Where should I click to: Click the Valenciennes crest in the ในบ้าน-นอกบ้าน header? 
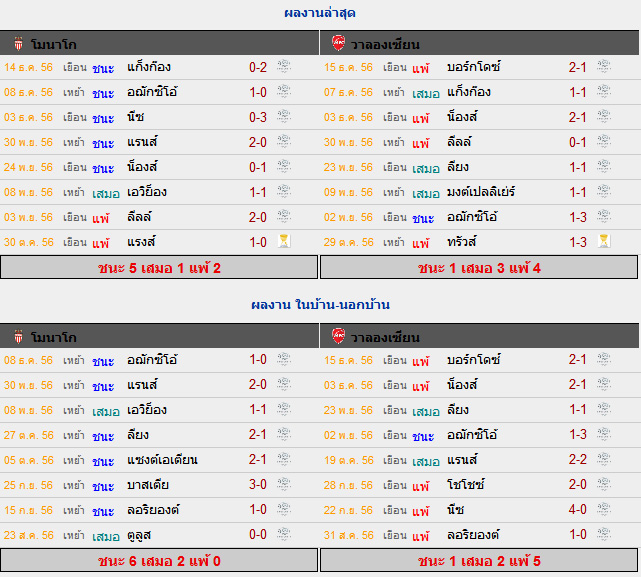tap(338, 336)
